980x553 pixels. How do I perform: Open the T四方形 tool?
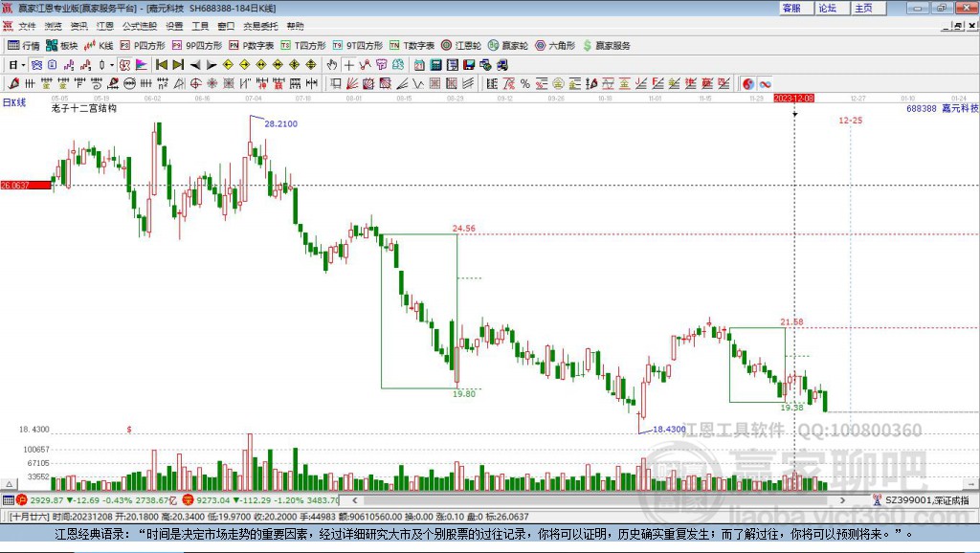pyautogui.click(x=303, y=46)
